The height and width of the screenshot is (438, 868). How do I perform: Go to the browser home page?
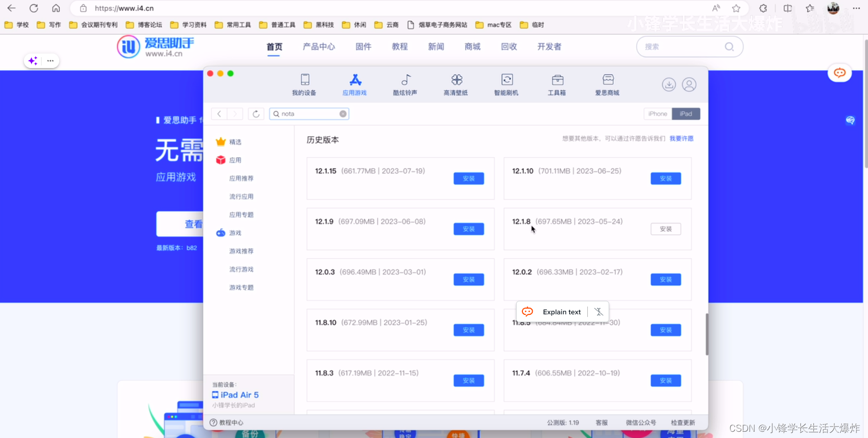tap(56, 8)
